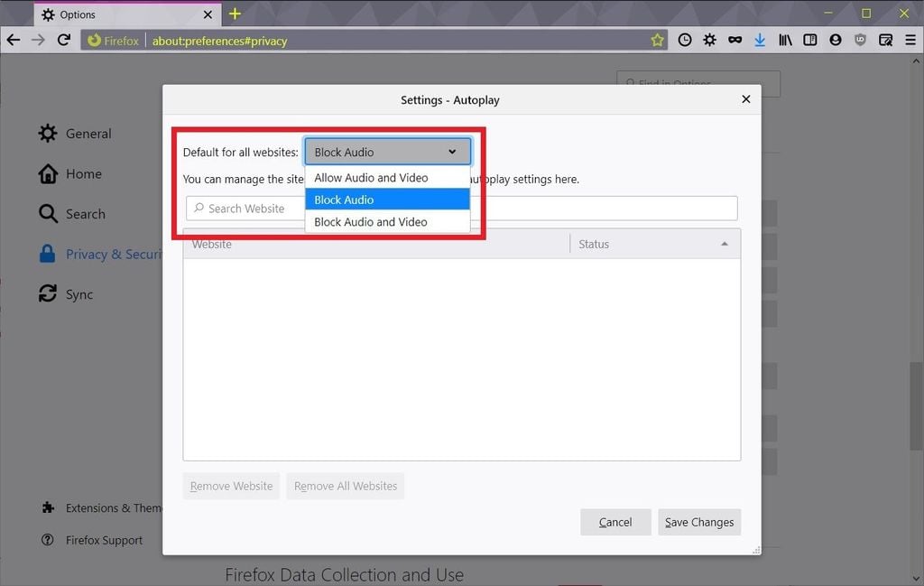Screen dimensions: 924x586
Task: Toggle the sidebar view icon
Action: point(810,40)
